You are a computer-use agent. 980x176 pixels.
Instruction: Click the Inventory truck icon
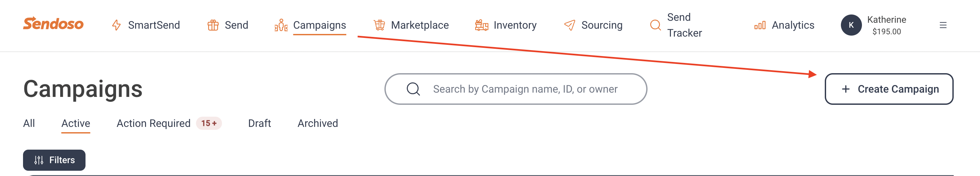tap(481, 25)
